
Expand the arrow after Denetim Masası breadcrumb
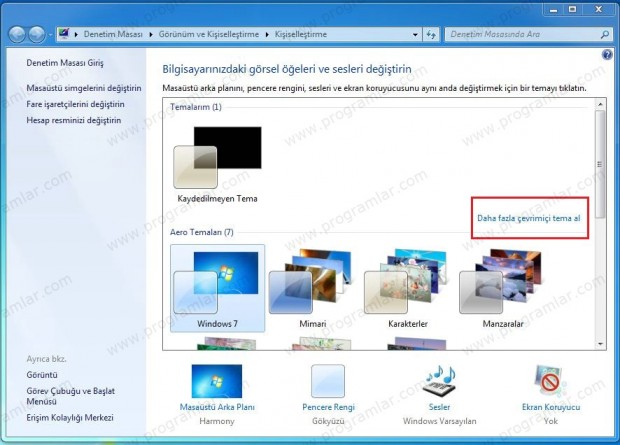151,34
